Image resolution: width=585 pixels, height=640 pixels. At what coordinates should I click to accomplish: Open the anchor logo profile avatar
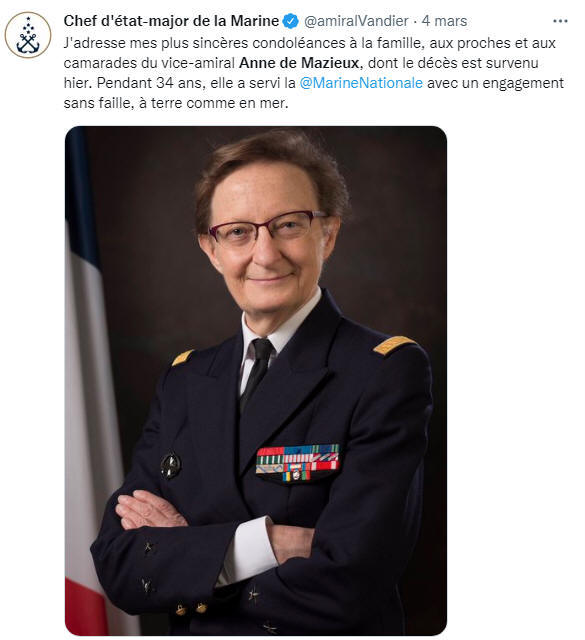tap(28, 35)
